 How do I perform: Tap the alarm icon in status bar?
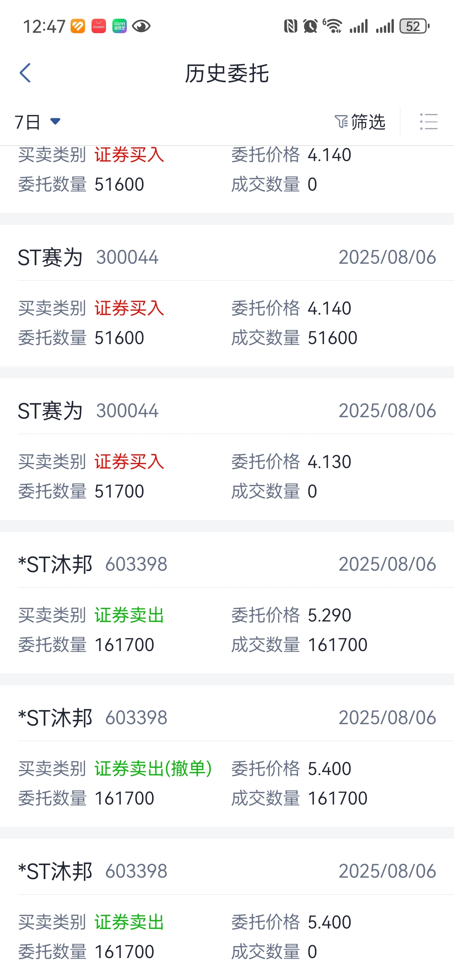(310, 26)
